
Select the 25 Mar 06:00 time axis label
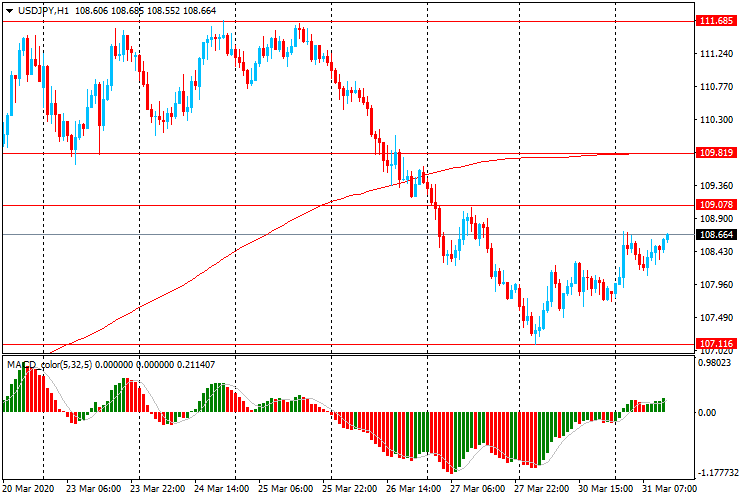[286, 489]
